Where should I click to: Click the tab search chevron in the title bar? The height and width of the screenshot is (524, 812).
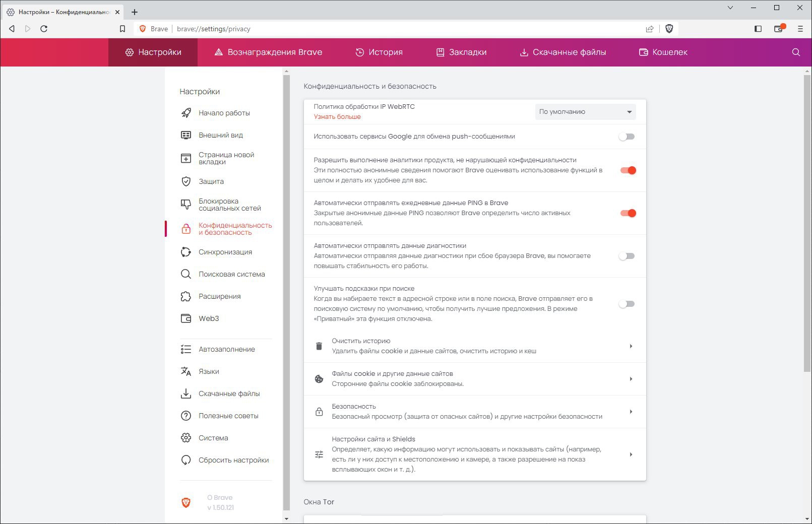tap(730, 8)
